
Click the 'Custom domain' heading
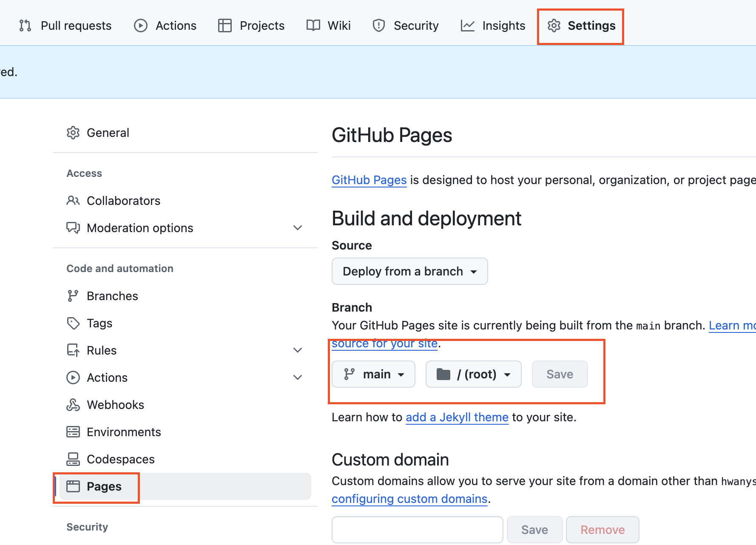[x=390, y=460]
